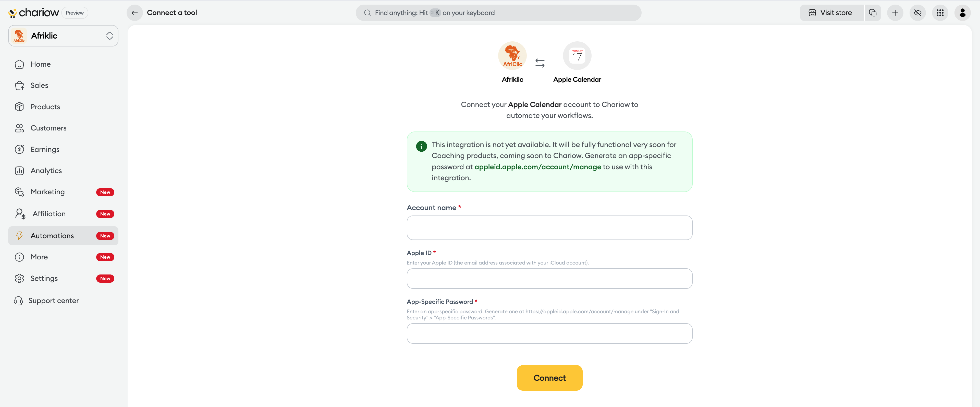
Task: Open Settings from the sidebar
Action: pyautogui.click(x=44, y=278)
